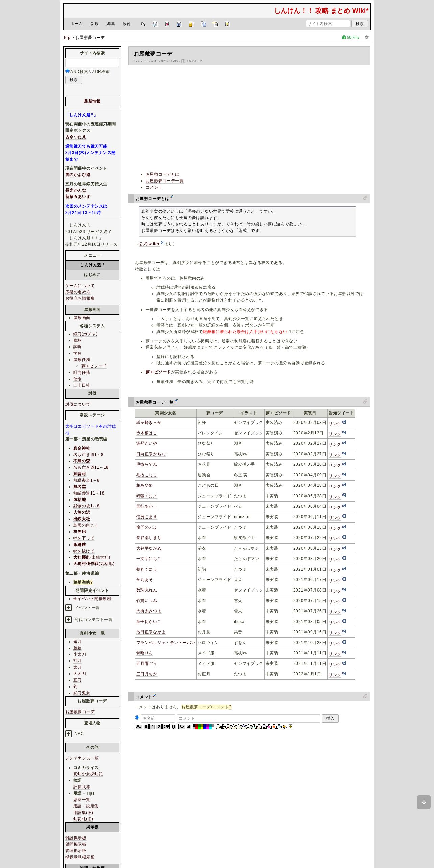Click the Underline U formatting icon
The image size is (434, 868).
159,727
